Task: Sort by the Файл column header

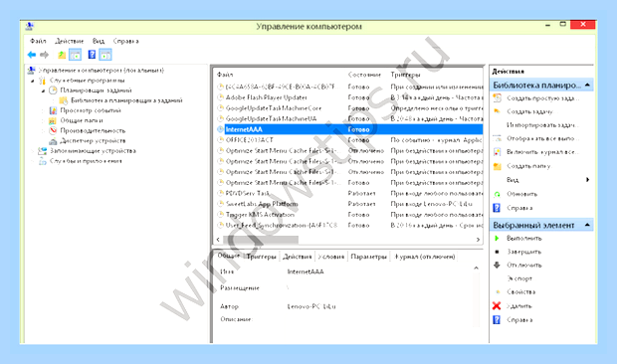Action: (x=225, y=75)
